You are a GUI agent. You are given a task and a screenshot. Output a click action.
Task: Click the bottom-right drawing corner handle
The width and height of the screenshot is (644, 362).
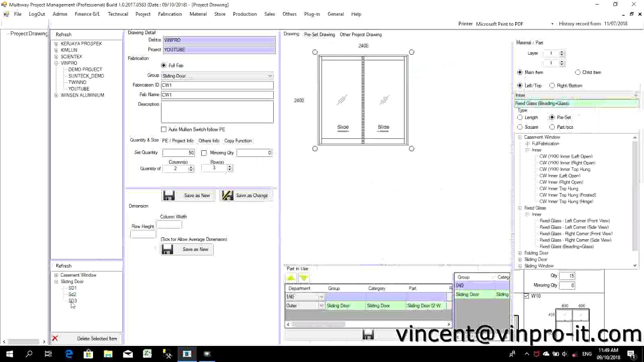pos(412,148)
